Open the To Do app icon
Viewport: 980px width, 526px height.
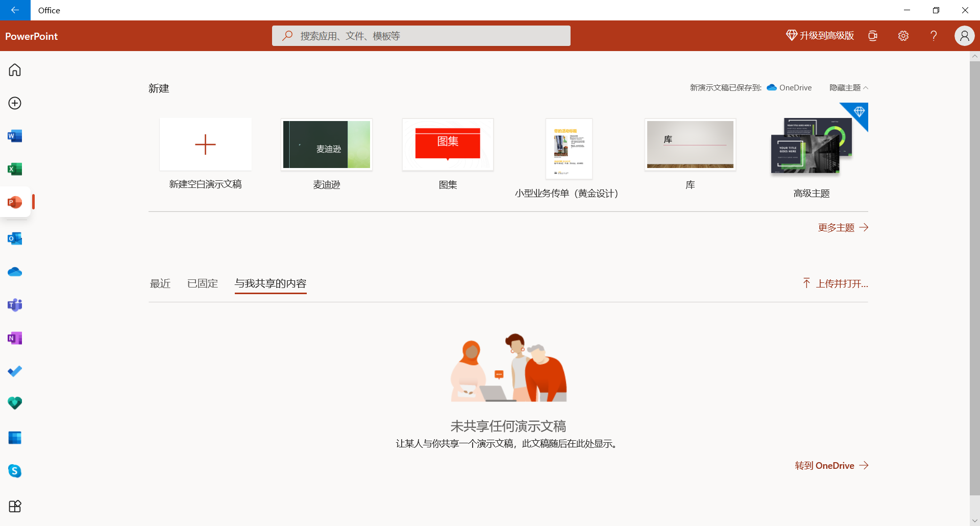pos(15,371)
